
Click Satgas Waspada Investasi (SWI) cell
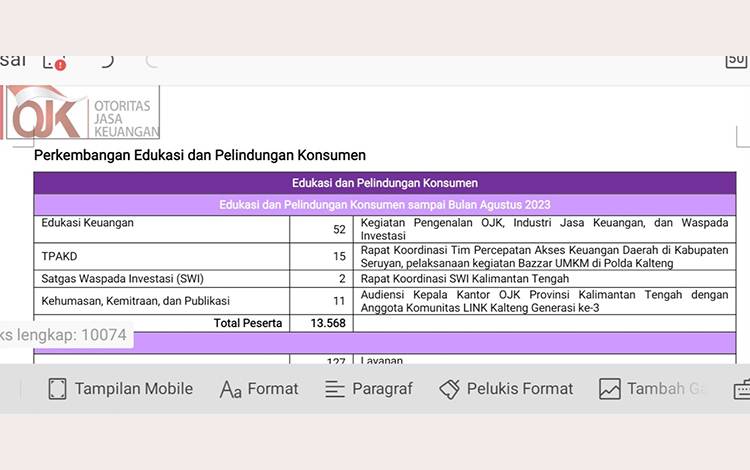(x=162, y=279)
